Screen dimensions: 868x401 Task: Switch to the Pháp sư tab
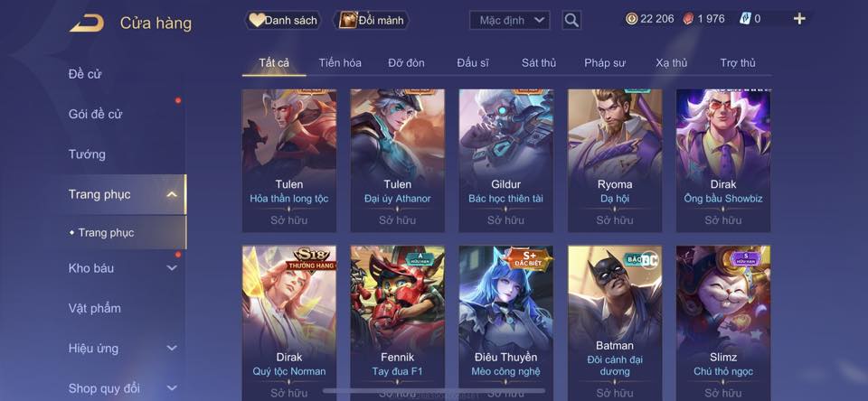605,63
